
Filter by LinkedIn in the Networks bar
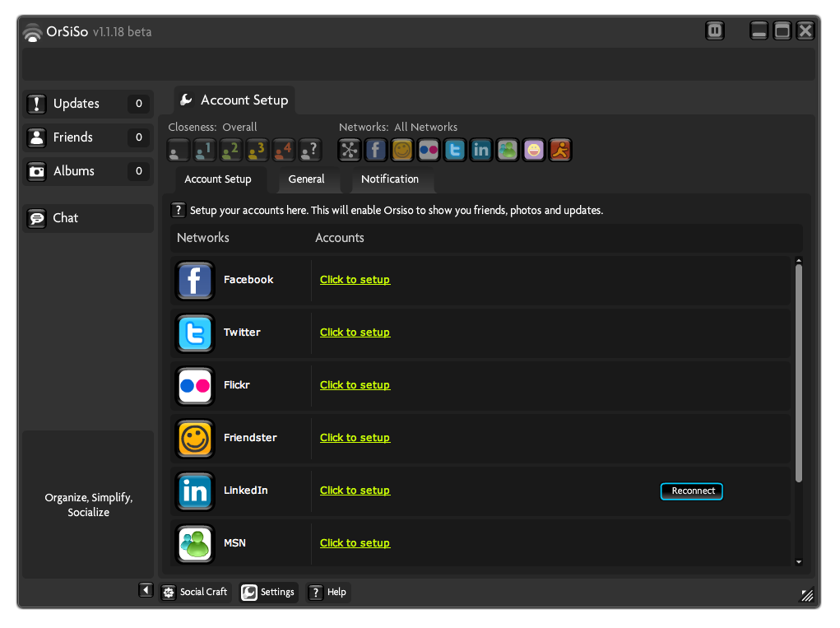(481, 150)
